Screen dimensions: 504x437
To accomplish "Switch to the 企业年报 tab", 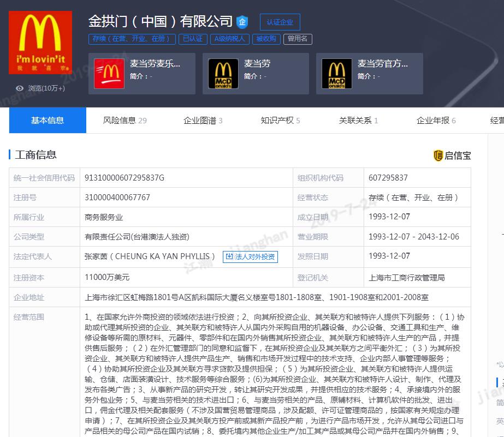I will click(x=436, y=121).
